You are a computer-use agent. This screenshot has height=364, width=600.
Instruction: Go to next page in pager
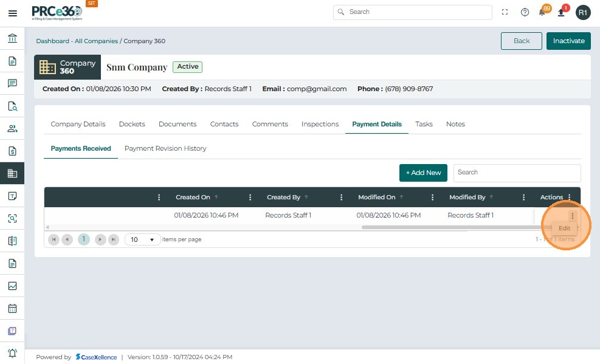click(100, 240)
